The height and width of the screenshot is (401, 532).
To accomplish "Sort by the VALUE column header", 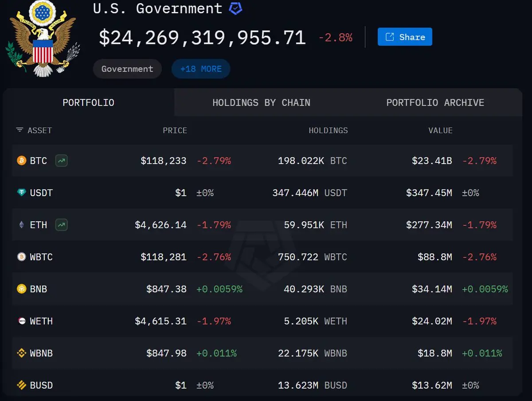I will (441, 130).
